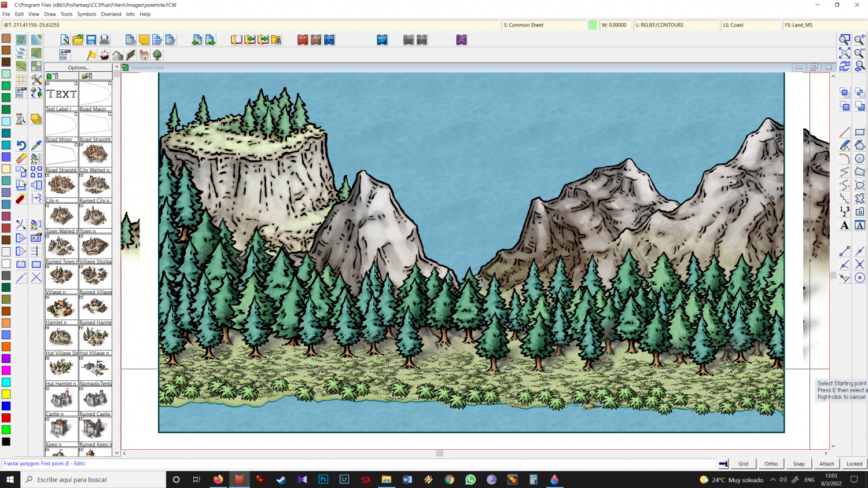Image resolution: width=868 pixels, height=488 pixels.
Task: Open the LS: Coast line style selector
Action: pos(751,25)
